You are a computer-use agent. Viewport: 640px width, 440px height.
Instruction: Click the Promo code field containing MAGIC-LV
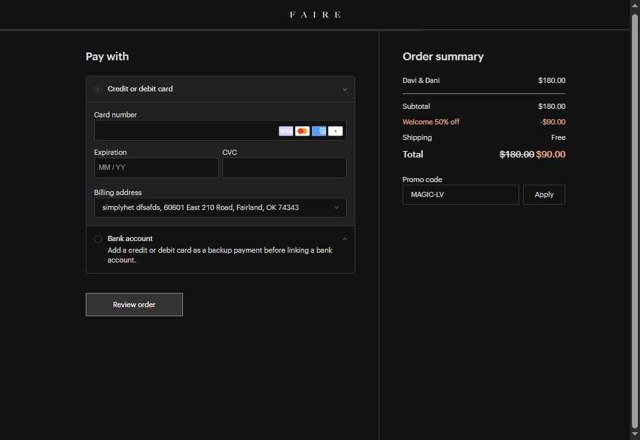pyautogui.click(x=460, y=195)
